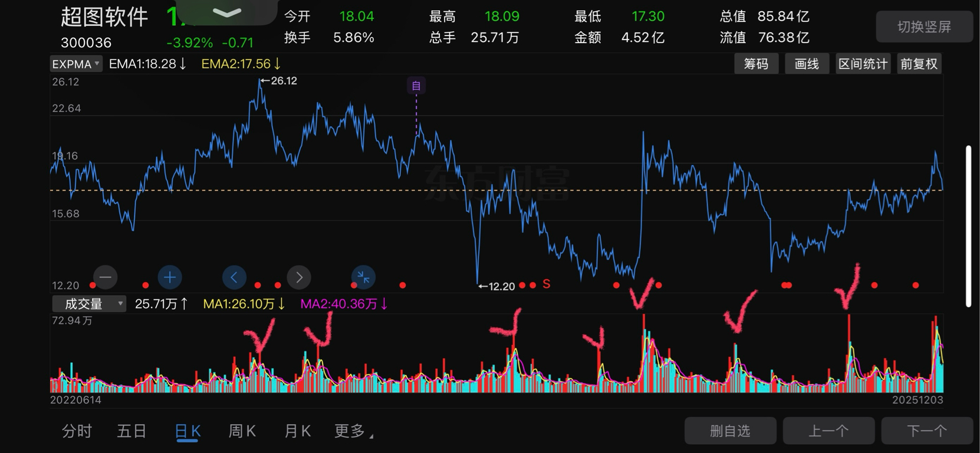980x453 pixels.
Task: Tap 切换竖屏 button
Action: 924,27
